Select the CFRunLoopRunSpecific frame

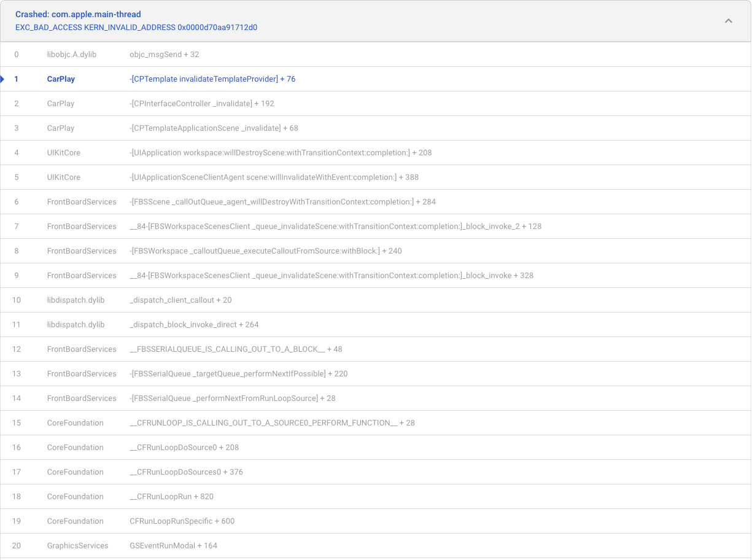[182, 521]
